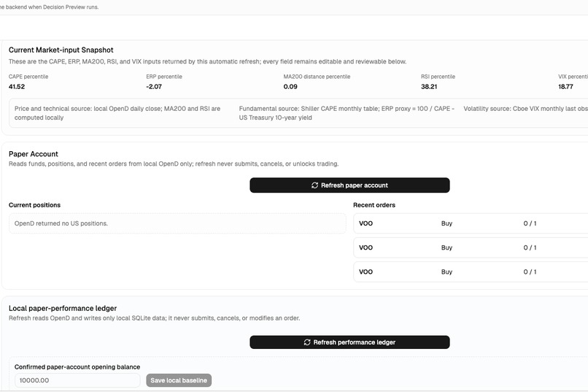This screenshot has height=392, width=588.
Task: Focus the opening balance field showing 10000.00
Action: pos(77,380)
